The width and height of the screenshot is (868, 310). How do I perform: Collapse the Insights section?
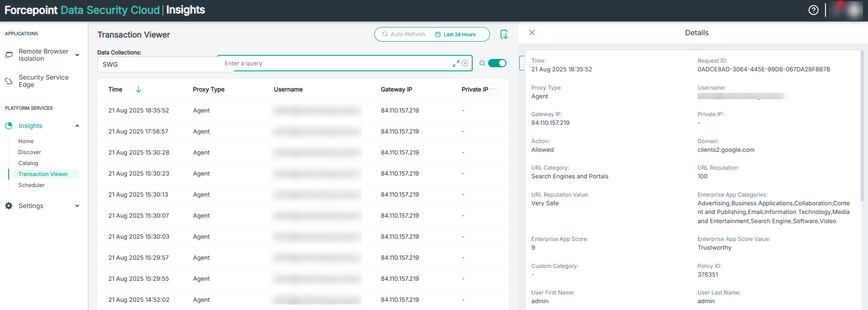tap(77, 126)
